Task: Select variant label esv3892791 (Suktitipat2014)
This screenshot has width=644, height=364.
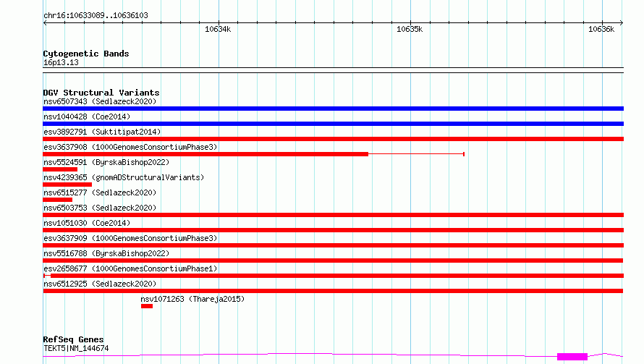Action: click(x=102, y=132)
